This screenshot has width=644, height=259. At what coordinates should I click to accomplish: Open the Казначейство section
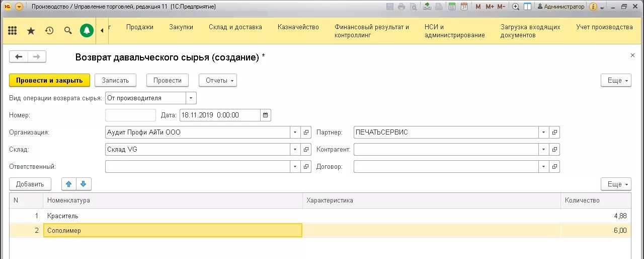tap(298, 27)
